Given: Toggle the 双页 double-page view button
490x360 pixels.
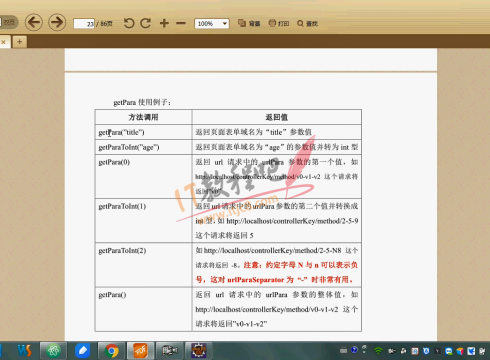Looking at the screenshot, I should click(9, 22).
